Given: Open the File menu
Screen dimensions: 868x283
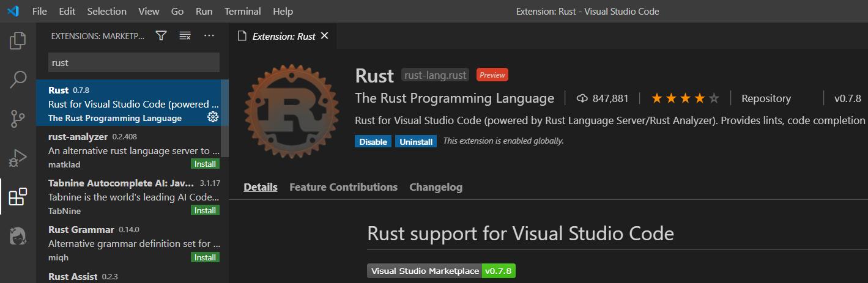Looking at the screenshot, I should point(39,11).
